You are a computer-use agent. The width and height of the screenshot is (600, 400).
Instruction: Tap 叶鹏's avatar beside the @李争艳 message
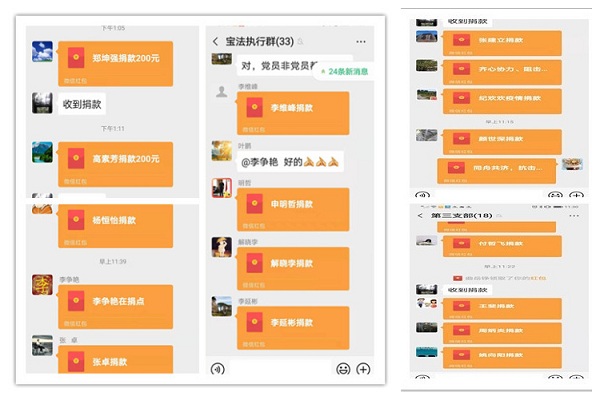(x=221, y=151)
